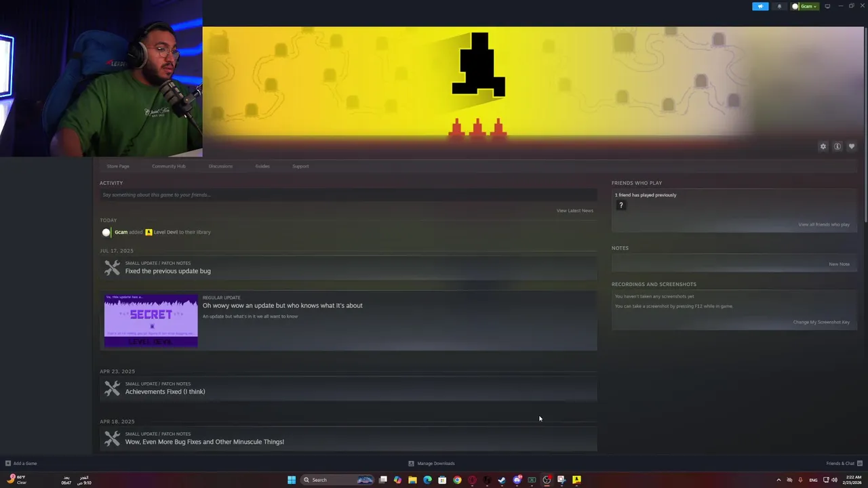Click wrench icon beside Jul 17 patch note
The image size is (868, 488).
coord(112,268)
